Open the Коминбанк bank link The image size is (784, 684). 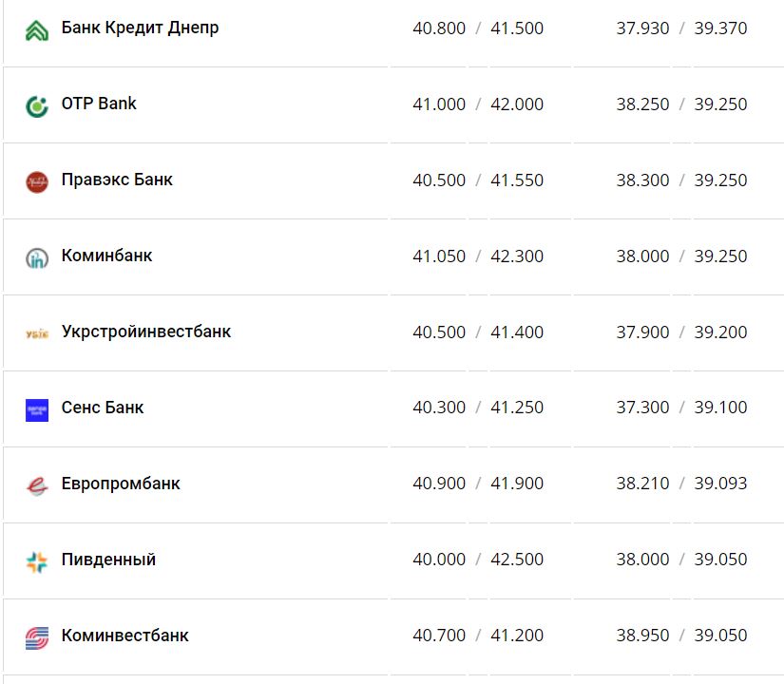(106, 256)
